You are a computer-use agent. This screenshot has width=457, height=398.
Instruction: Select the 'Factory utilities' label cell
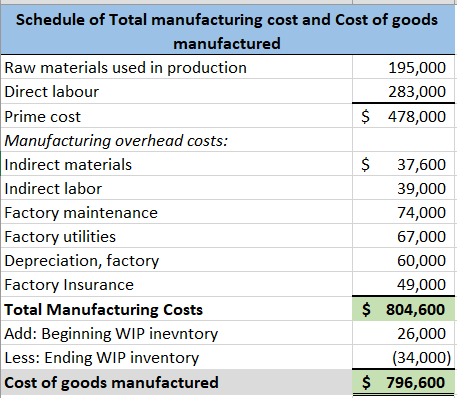pyautogui.click(x=177, y=236)
